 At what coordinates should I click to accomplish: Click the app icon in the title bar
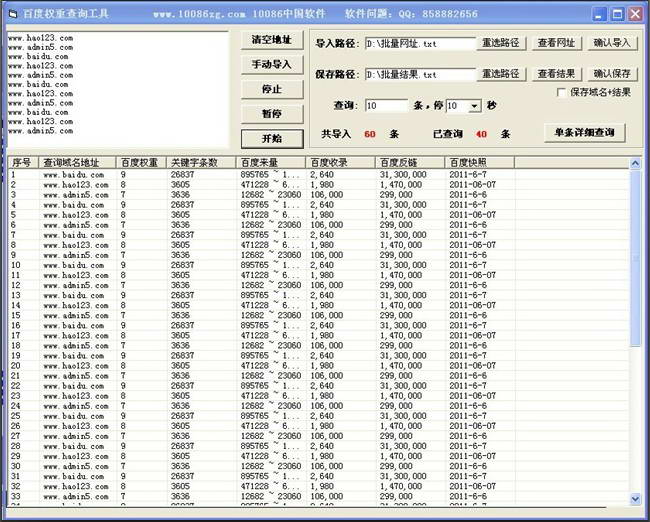(x=13, y=15)
